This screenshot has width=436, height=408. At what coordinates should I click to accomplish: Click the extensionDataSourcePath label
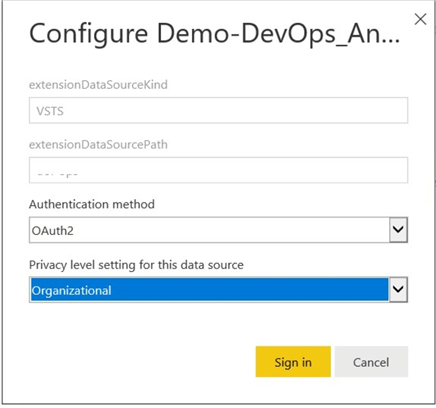[98, 145]
